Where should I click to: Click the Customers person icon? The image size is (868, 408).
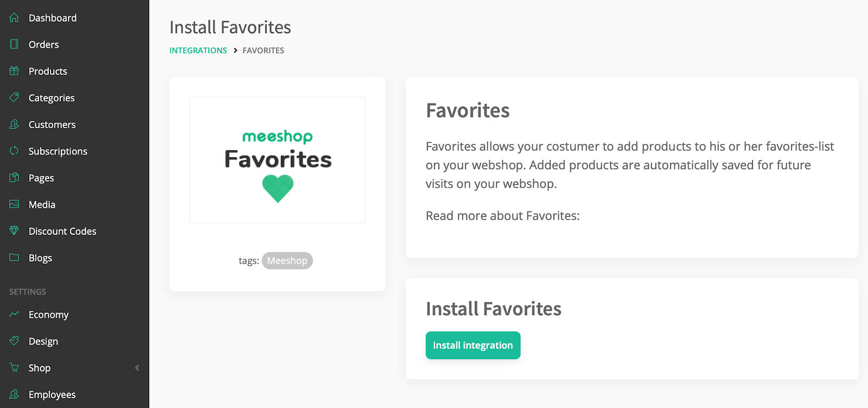click(x=14, y=124)
